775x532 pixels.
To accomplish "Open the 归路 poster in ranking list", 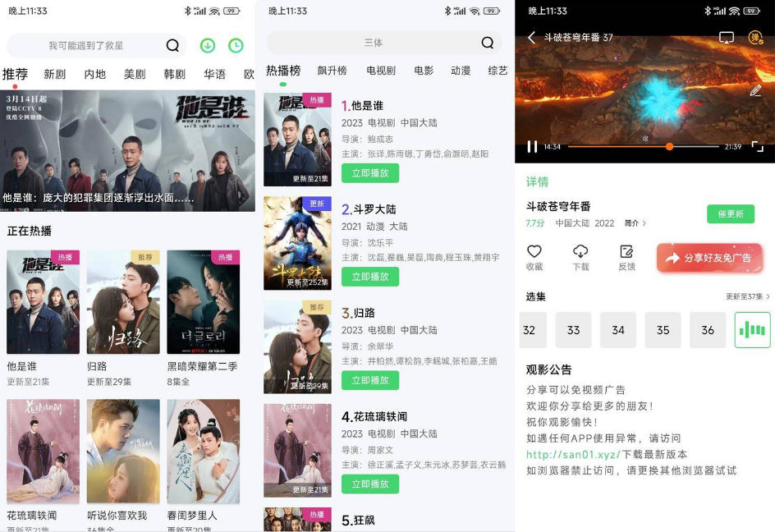I will (297, 347).
